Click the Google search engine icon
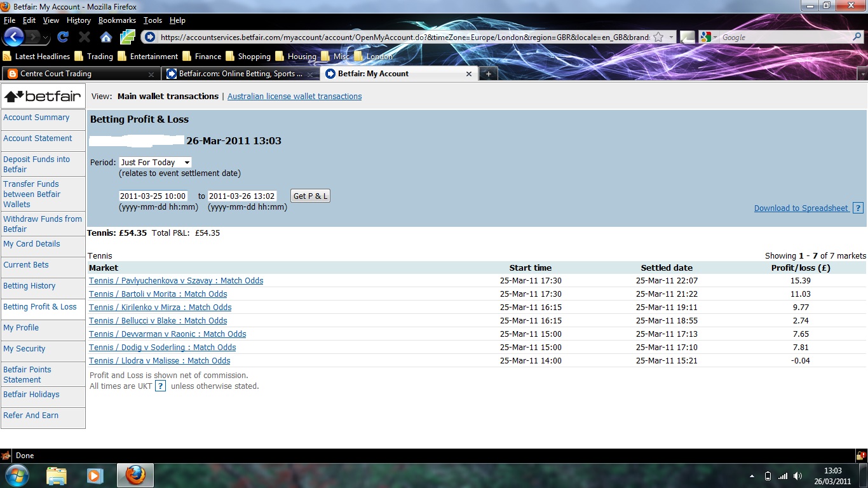The width and height of the screenshot is (868, 488). click(705, 37)
